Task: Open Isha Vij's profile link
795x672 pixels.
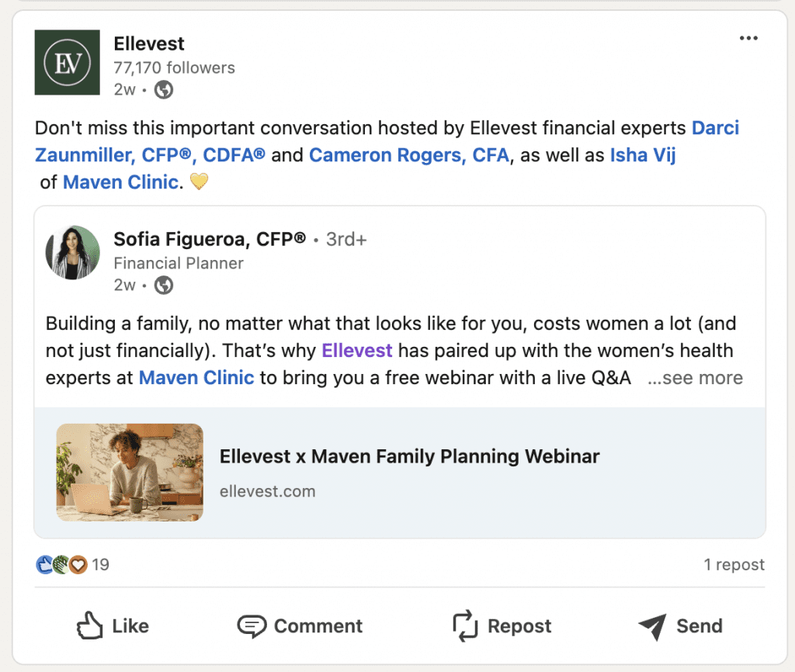Action: pos(643,154)
